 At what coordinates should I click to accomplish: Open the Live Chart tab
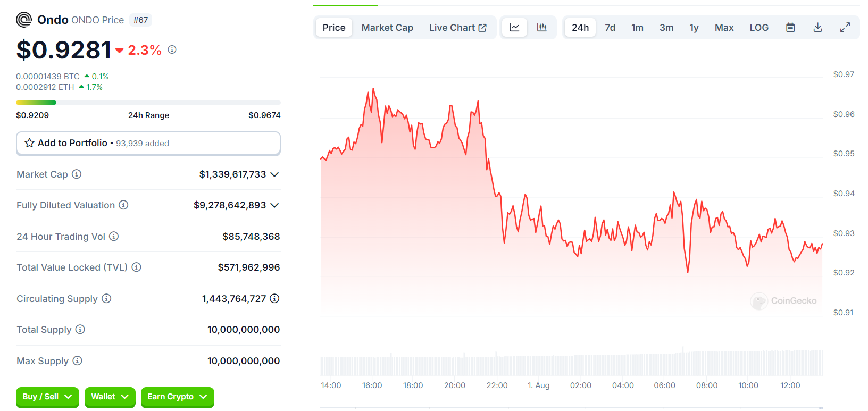(457, 28)
